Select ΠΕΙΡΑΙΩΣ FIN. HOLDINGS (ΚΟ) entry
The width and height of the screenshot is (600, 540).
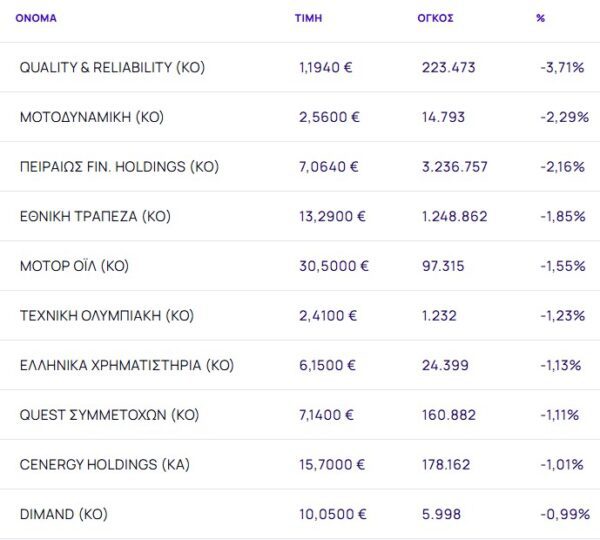[119, 166]
